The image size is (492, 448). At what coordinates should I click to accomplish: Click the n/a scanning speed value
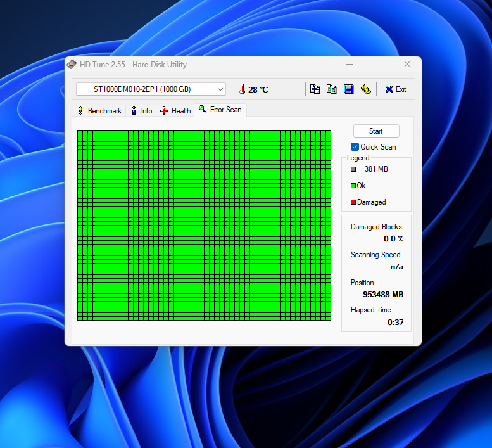pyautogui.click(x=396, y=267)
